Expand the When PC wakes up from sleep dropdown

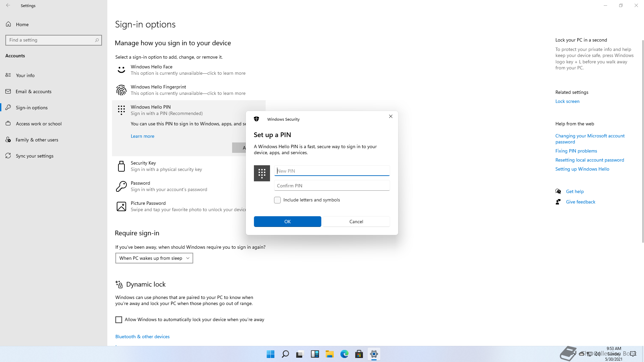point(154,258)
